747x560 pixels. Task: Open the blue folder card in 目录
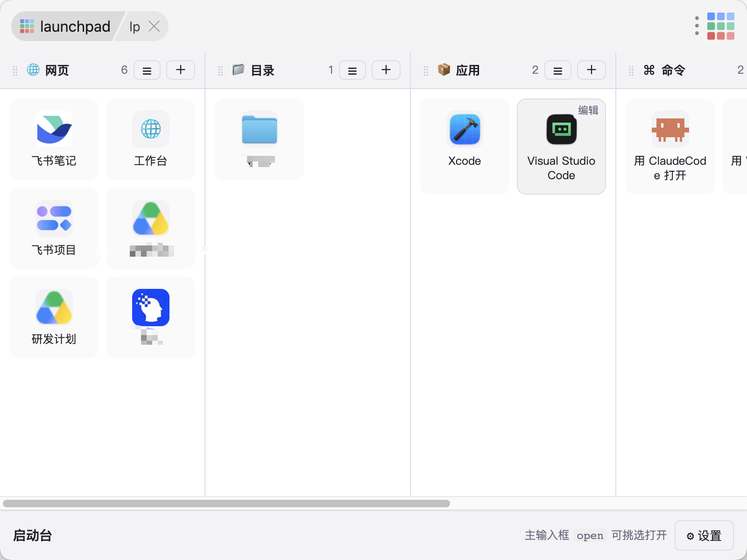click(x=259, y=139)
